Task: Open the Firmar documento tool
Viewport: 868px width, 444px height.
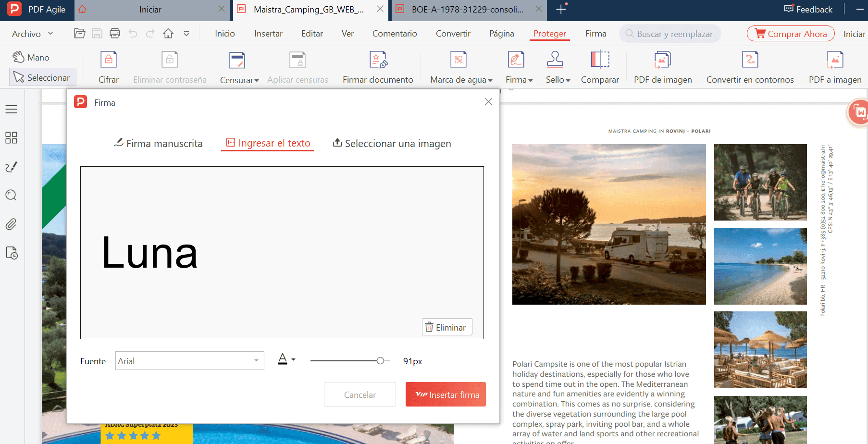Action: point(378,66)
